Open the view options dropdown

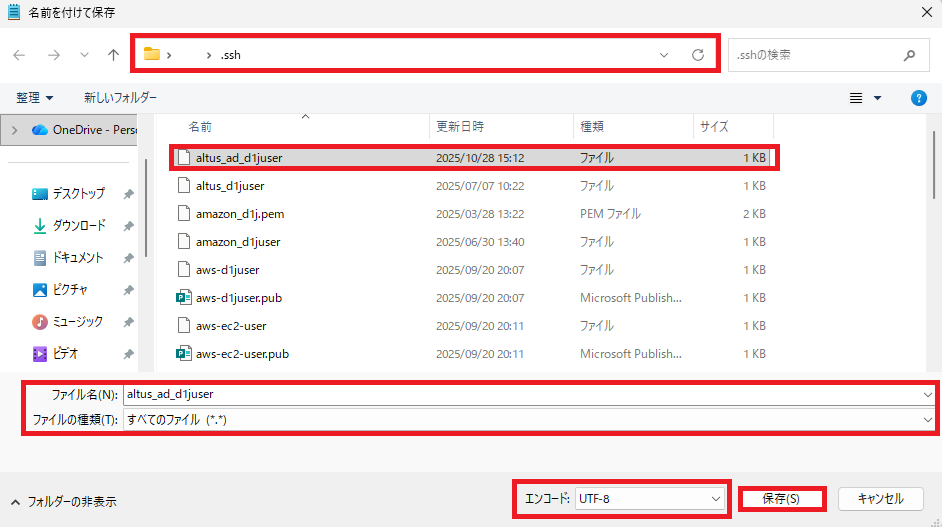coord(865,98)
